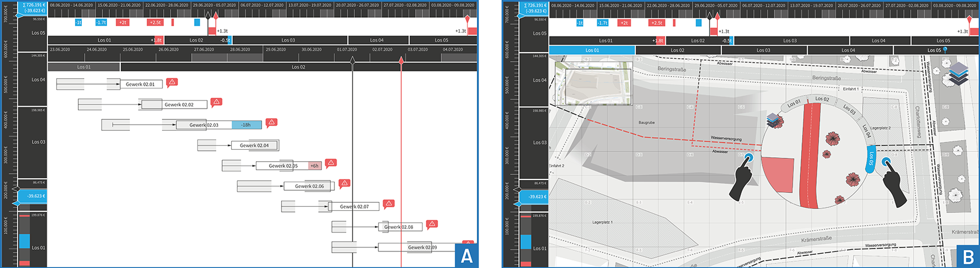
Task: Click black marker on panel A day timeline
Action: [x=353, y=60]
